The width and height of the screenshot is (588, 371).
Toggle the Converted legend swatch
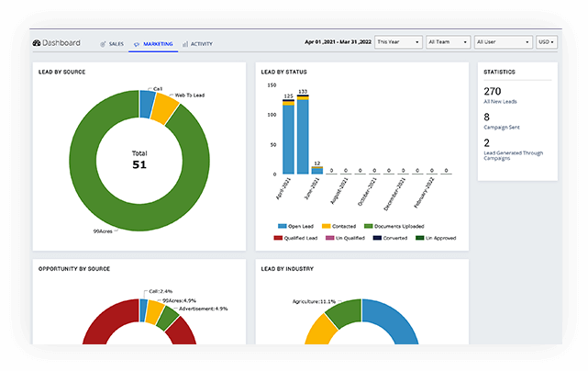[x=377, y=238]
